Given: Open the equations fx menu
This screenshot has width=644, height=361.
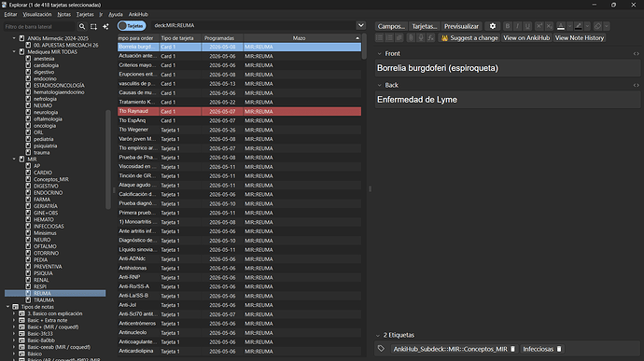Looking at the screenshot, I should pos(430,38).
